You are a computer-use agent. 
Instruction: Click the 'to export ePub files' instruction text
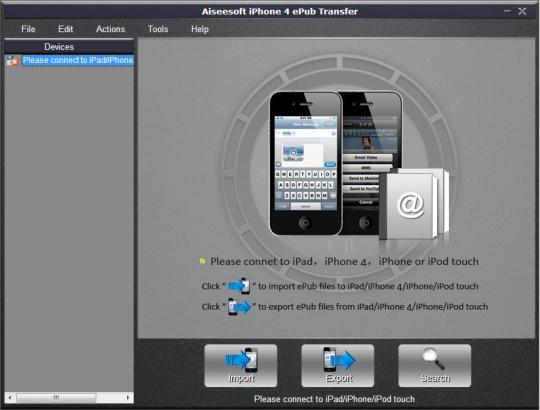(373, 307)
